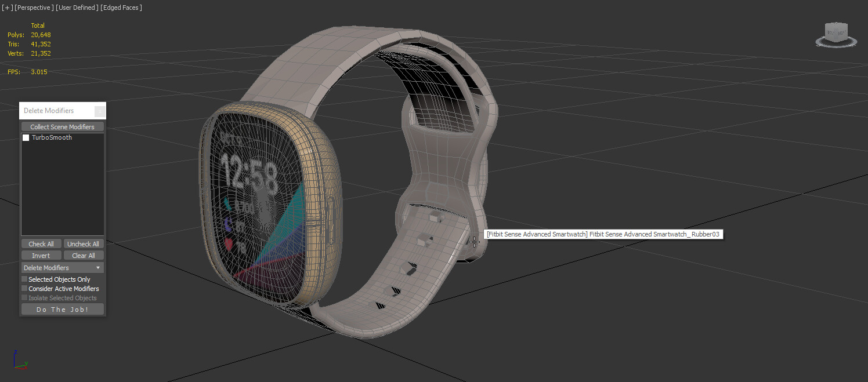
Task: Select the TurboSmooth entry in the modifier list
Action: point(52,137)
